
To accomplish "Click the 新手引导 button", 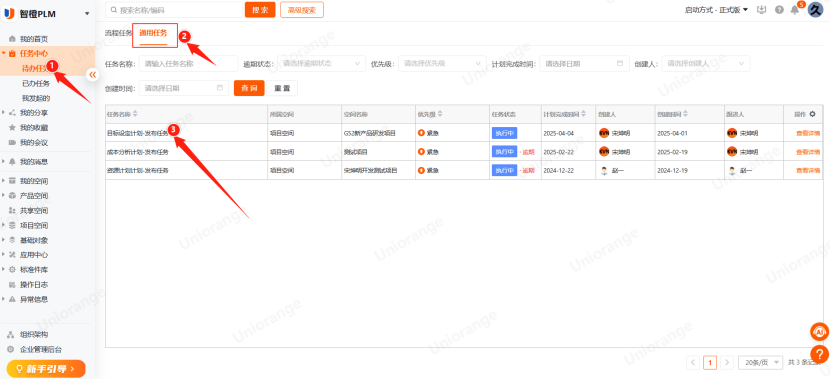I will tap(46, 368).
